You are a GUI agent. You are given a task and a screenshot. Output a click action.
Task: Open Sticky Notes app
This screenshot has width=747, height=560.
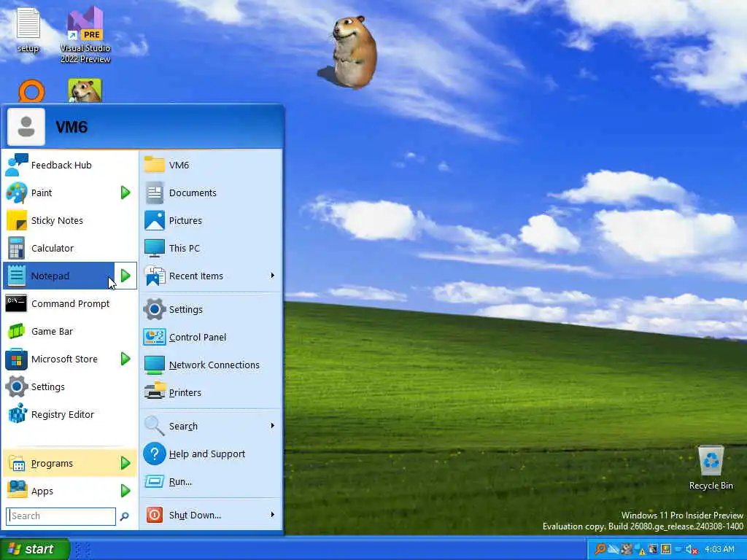[69, 220]
